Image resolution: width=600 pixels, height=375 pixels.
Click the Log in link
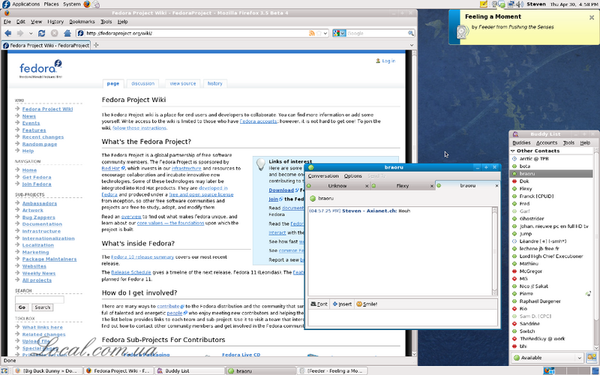click(388, 61)
